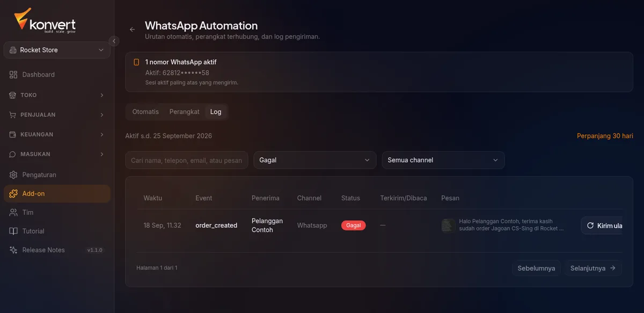Click the PENJUALAN cart icon
This screenshot has width=644, height=313.
[13, 115]
